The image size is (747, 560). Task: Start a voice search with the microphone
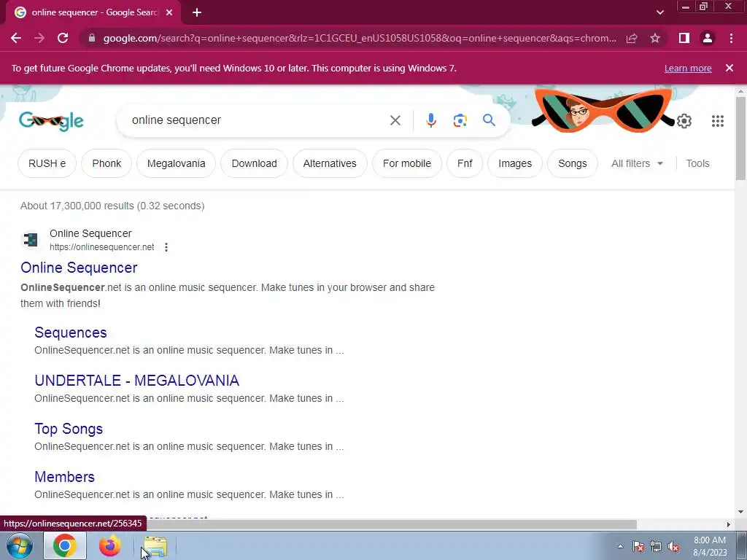click(430, 120)
